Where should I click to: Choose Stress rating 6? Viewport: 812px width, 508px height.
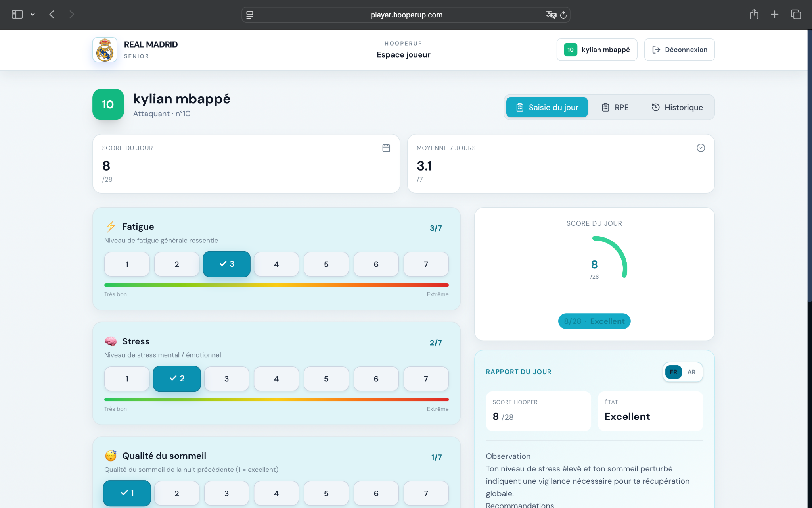point(376,379)
